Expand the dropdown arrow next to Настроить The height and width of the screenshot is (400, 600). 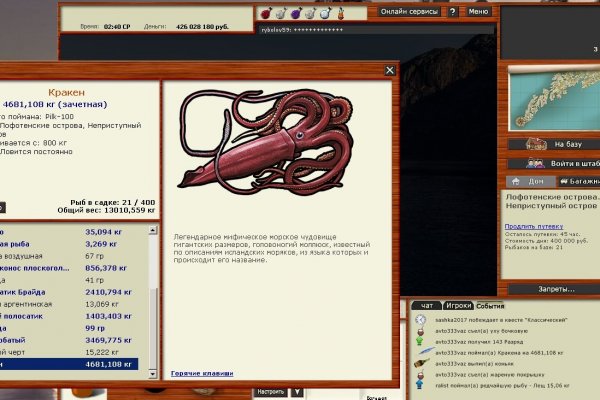click(x=297, y=391)
